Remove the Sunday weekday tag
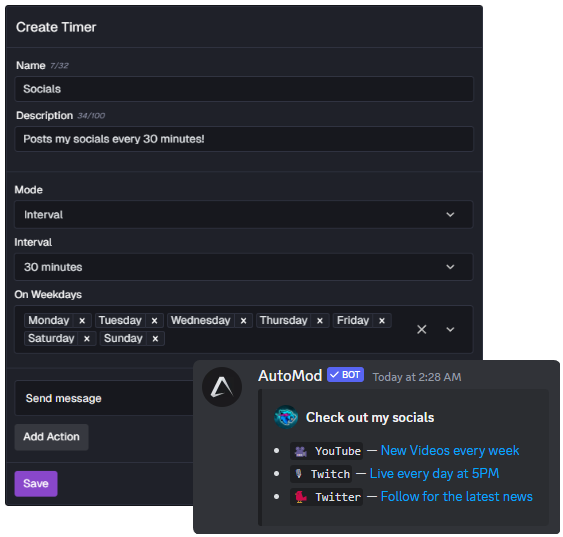 (155, 338)
